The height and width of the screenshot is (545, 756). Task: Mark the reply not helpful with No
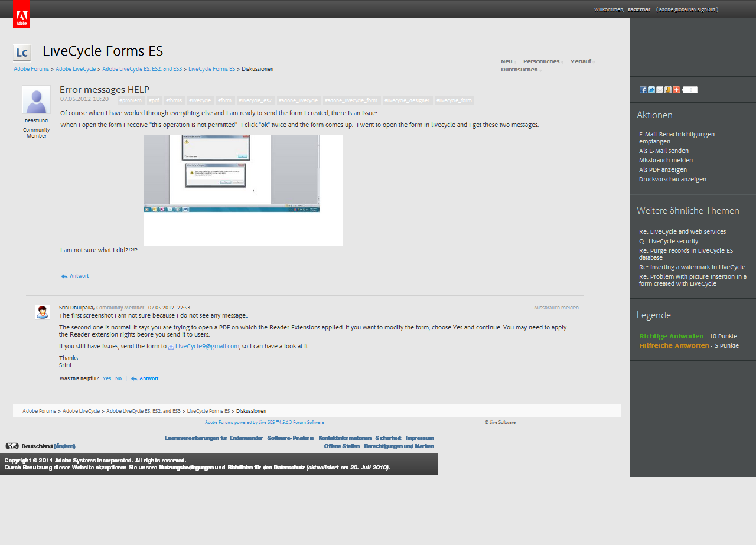(x=118, y=378)
